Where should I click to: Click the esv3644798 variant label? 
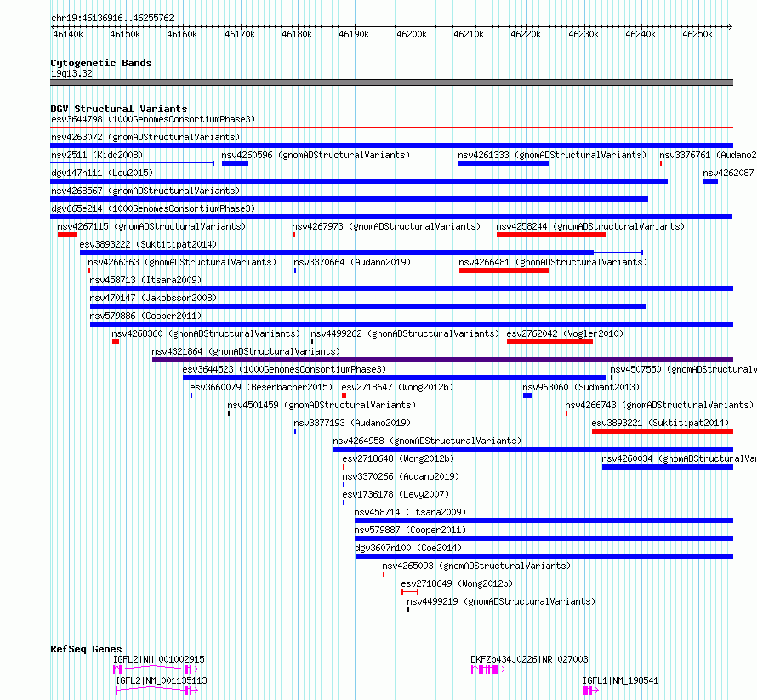[153, 119]
